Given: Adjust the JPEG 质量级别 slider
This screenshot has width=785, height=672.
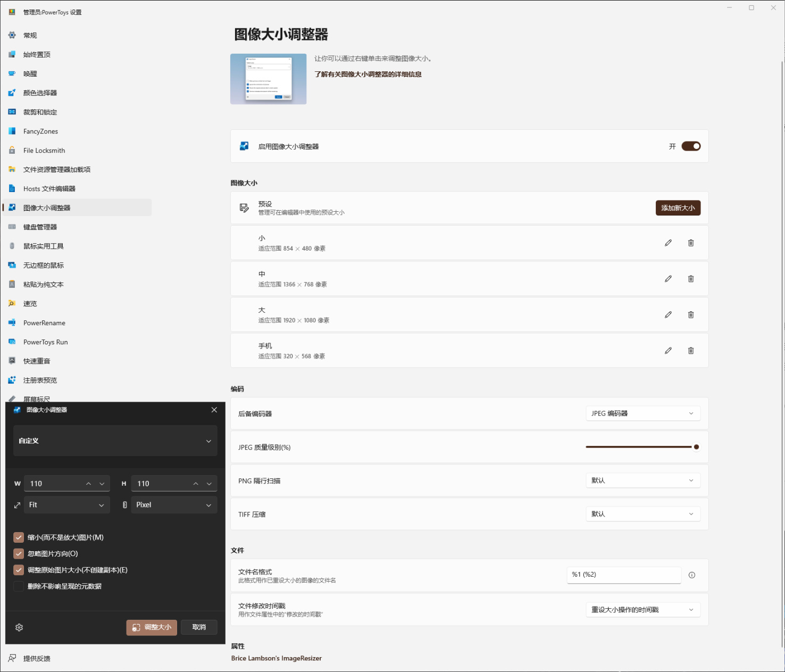Looking at the screenshot, I should pyautogui.click(x=643, y=447).
